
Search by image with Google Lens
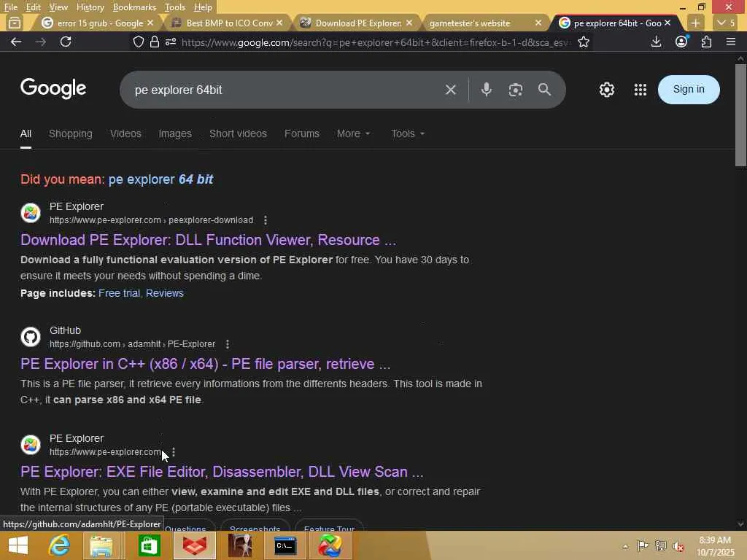tap(516, 90)
